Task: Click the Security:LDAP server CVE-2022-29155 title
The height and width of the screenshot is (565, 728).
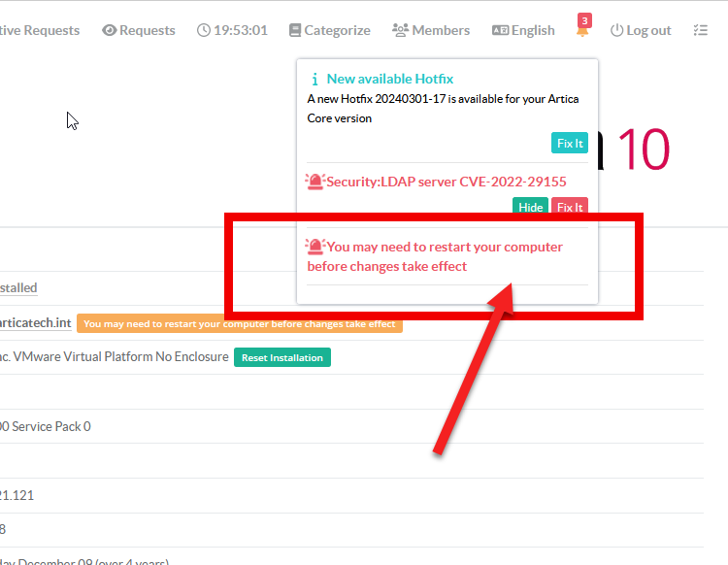Action: pyautogui.click(x=447, y=182)
